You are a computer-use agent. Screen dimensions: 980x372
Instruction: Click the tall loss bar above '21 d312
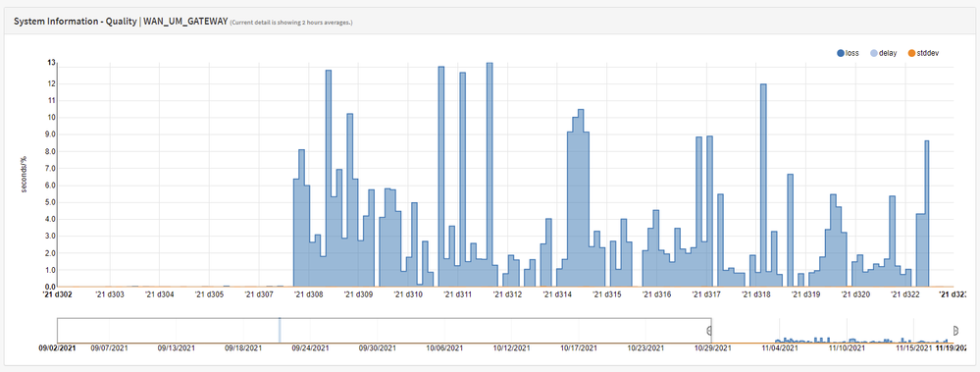[490, 175]
